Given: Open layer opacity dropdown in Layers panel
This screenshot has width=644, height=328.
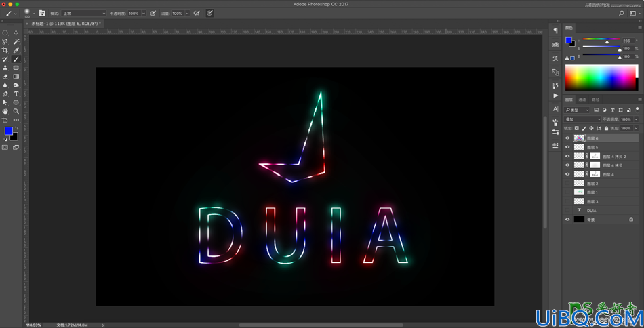Looking at the screenshot, I should point(635,119).
